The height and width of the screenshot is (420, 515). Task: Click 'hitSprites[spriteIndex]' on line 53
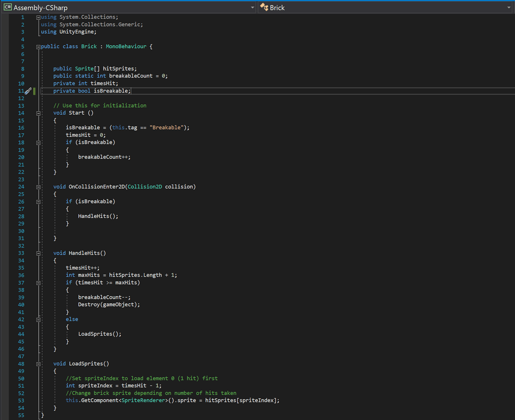point(241,400)
